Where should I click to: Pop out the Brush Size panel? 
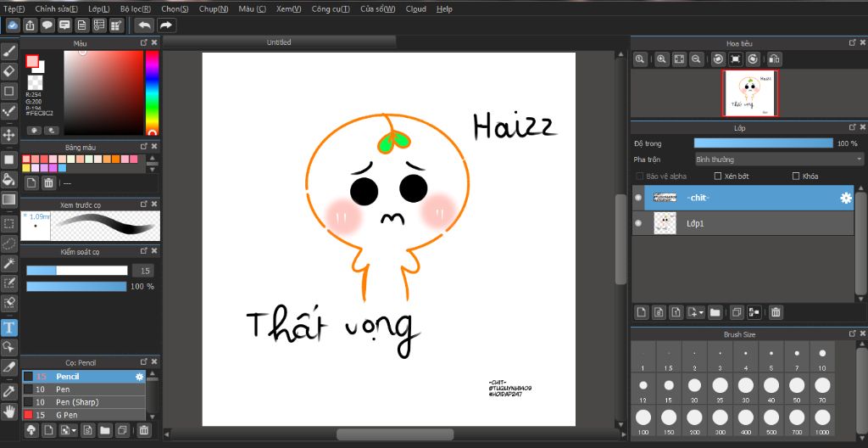pos(853,333)
